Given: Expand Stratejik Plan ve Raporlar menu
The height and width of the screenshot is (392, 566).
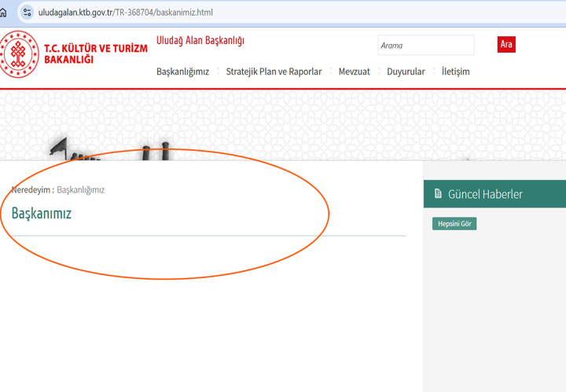Looking at the screenshot, I should [x=274, y=71].
